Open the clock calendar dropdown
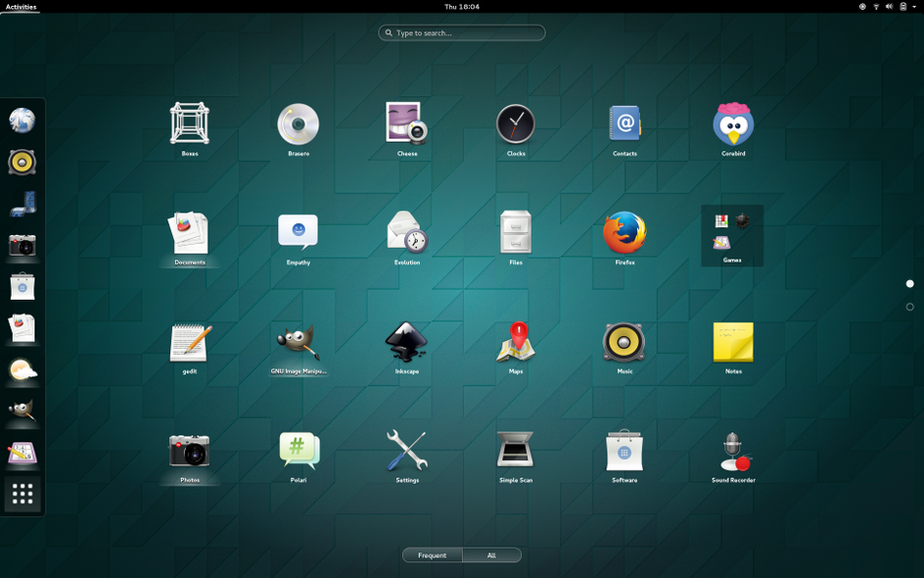This screenshot has width=924, height=578. 461,7
